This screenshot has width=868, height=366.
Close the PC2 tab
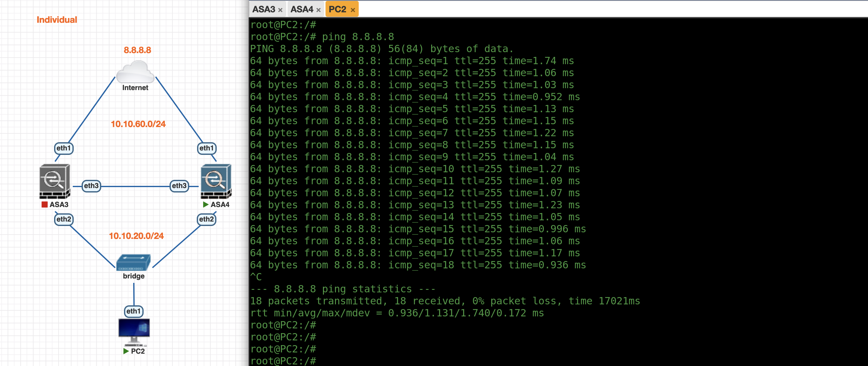(353, 10)
